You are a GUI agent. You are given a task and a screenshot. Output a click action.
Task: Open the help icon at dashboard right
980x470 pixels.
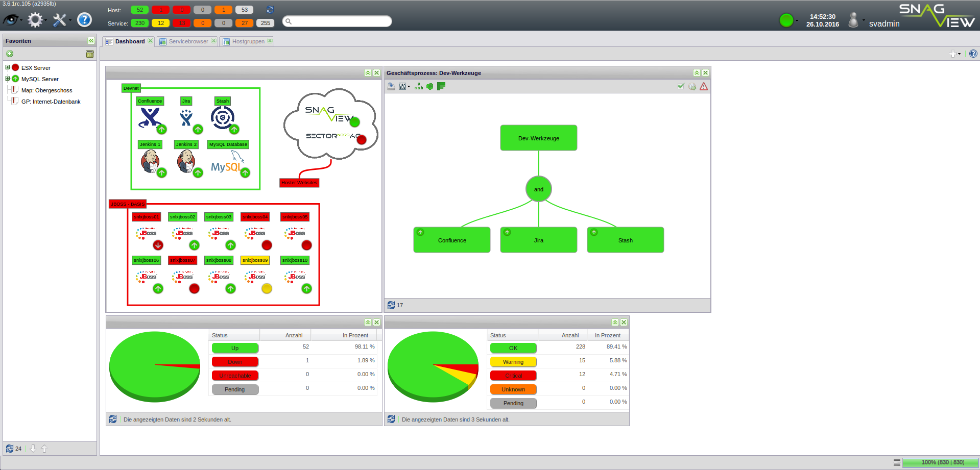pyautogui.click(x=973, y=54)
